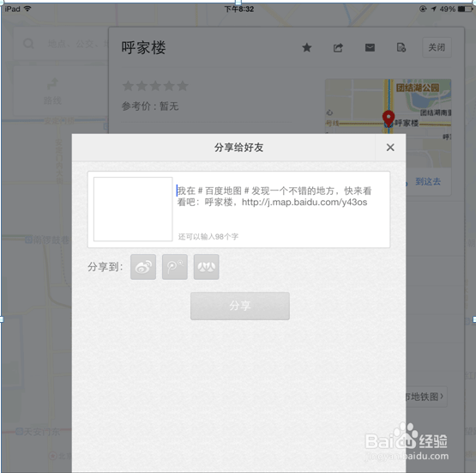Viewport: 476px width, 473px height.
Task: Toggle Renren share target
Action: pyautogui.click(x=207, y=267)
